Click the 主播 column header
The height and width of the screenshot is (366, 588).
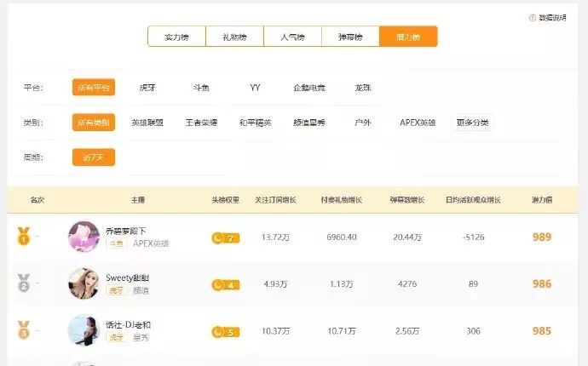[138, 200]
